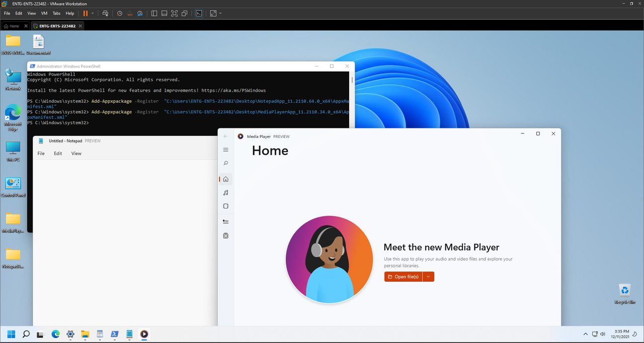This screenshot has height=343, width=644.
Task: Toggle VMware thumbnail bar view icon
Action: (165, 13)
